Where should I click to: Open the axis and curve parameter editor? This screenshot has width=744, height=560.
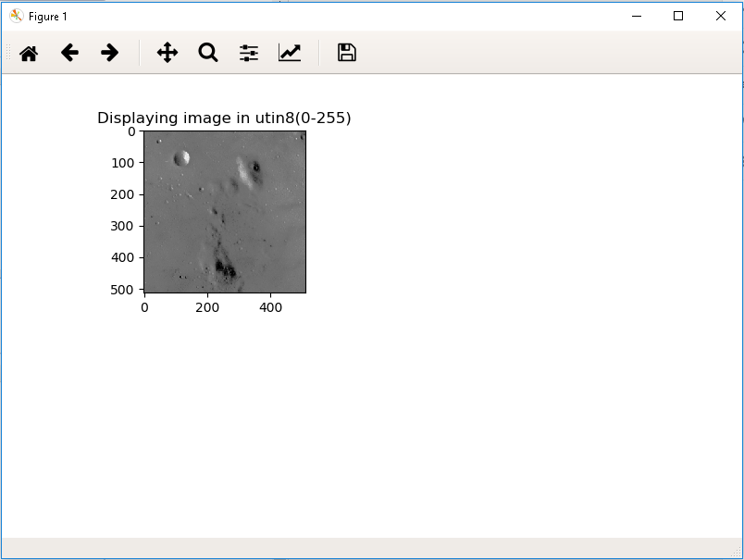click(289, 53)
